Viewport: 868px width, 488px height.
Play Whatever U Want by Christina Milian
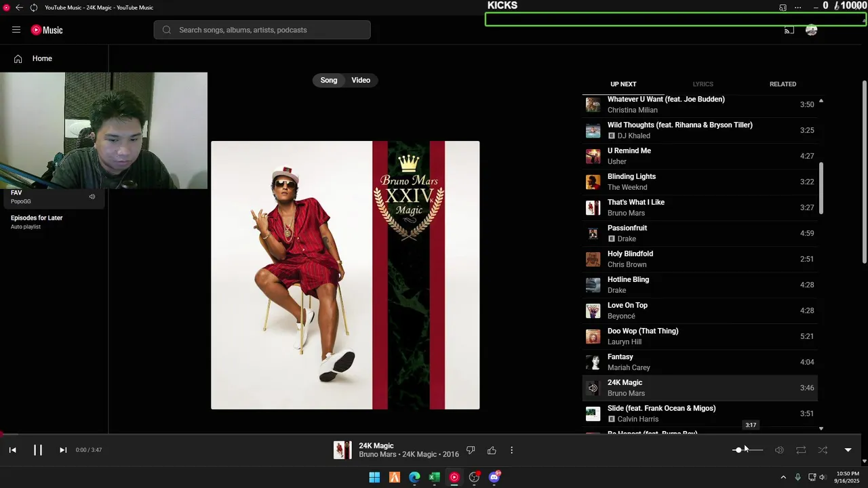pyautogui.click(x=700, y=104)
